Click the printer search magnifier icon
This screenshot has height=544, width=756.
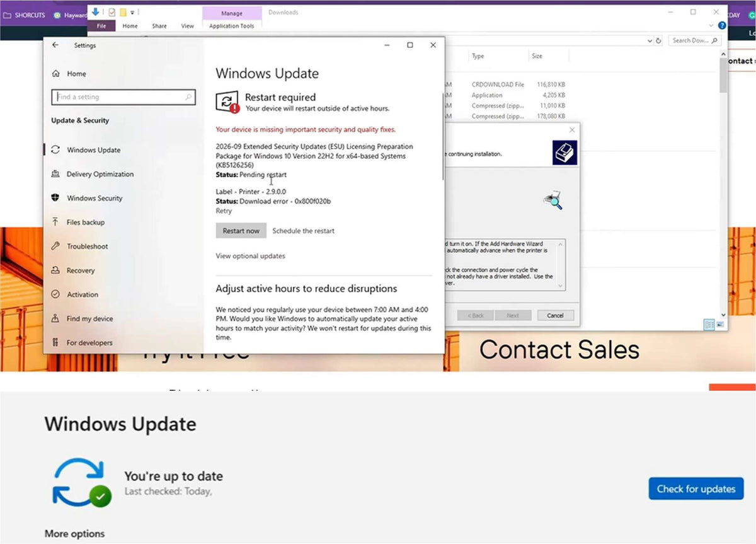coord(553,199)
